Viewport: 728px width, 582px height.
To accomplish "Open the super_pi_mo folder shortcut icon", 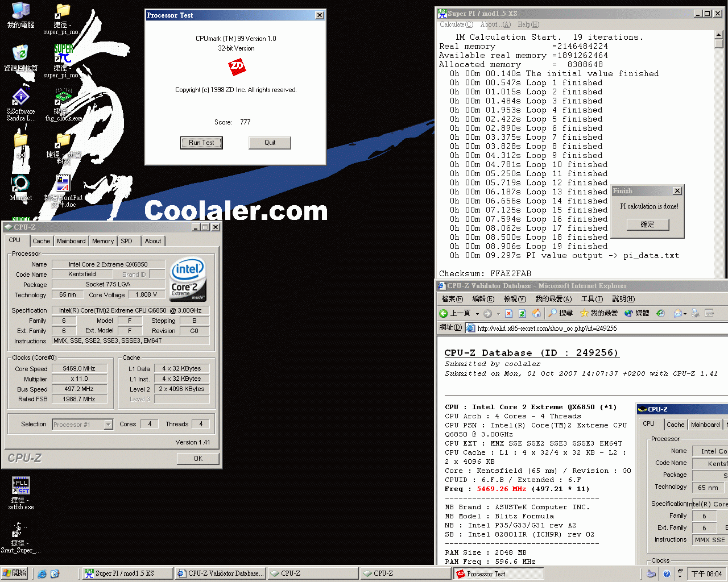I will click(x=62, y=11).
